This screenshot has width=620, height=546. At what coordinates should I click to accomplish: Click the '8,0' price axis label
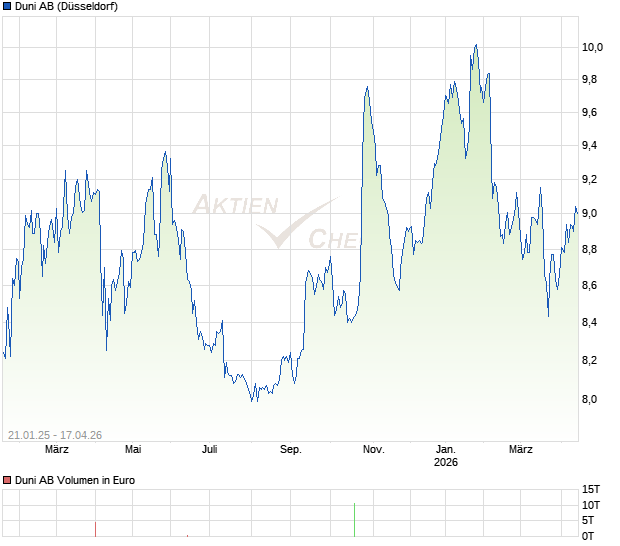click(x=589, y=399)
